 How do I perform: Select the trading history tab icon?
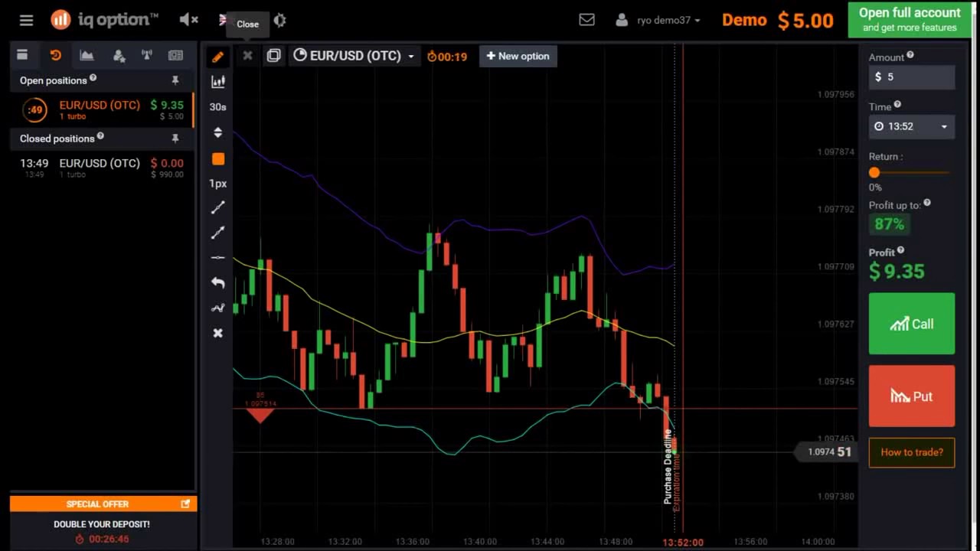click(55, 55)
